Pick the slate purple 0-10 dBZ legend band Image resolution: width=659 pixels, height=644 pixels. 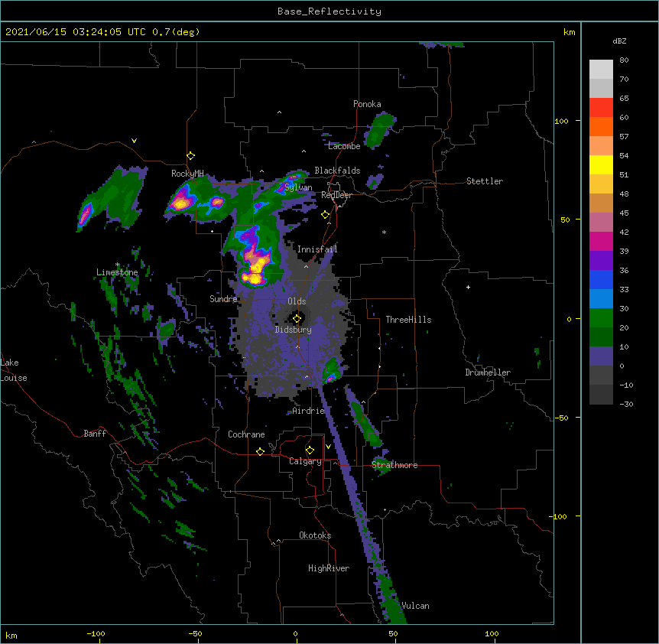[601, 356]
